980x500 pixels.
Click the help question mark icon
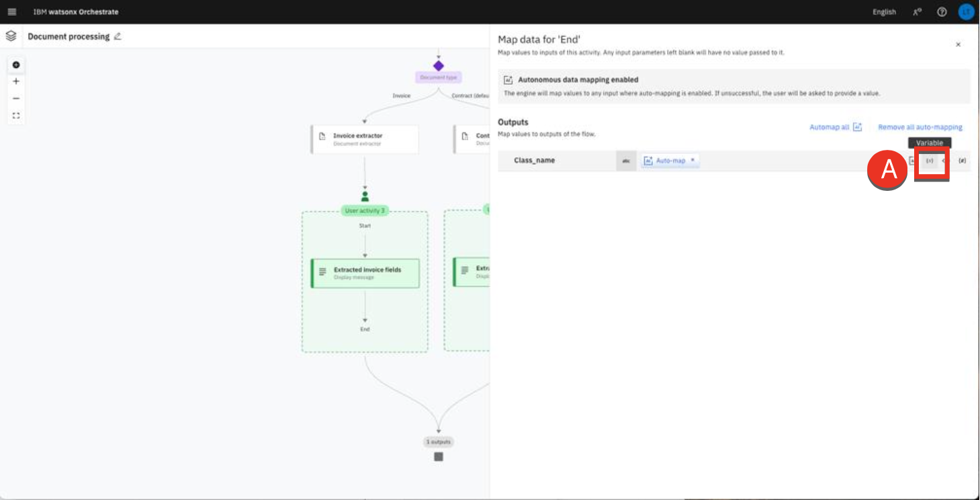(942, 11)
